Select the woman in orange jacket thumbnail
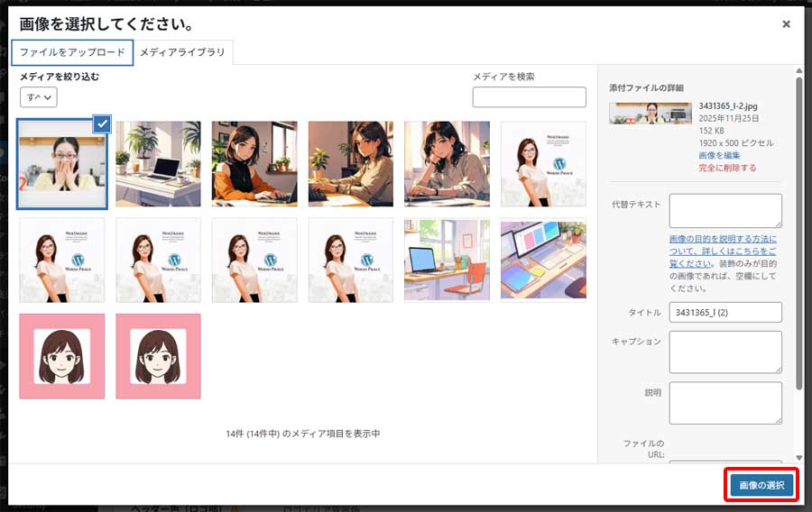This screenshot has width=812, height=512. click(254, 164)
